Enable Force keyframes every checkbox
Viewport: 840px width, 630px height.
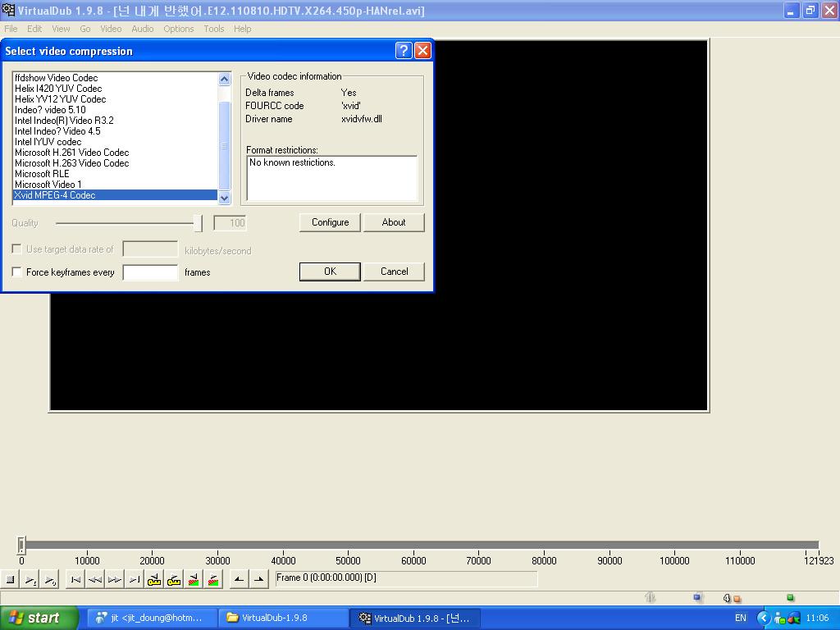point(16,272)
